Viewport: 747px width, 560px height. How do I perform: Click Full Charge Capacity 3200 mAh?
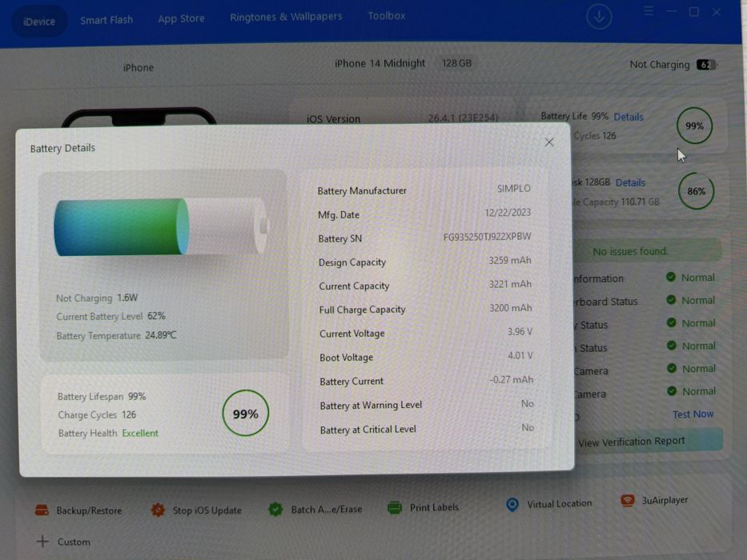click(x=511, y=308)
